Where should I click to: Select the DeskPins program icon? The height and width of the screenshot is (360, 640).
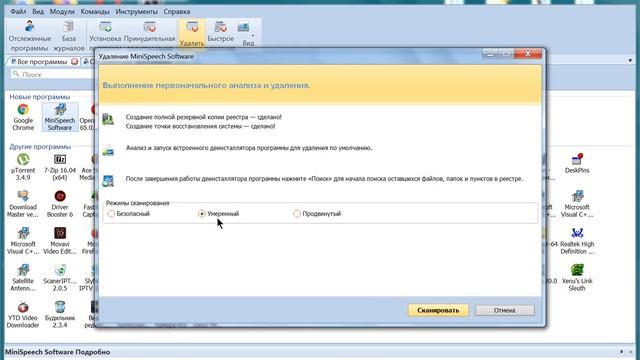(x=577, y=163)
